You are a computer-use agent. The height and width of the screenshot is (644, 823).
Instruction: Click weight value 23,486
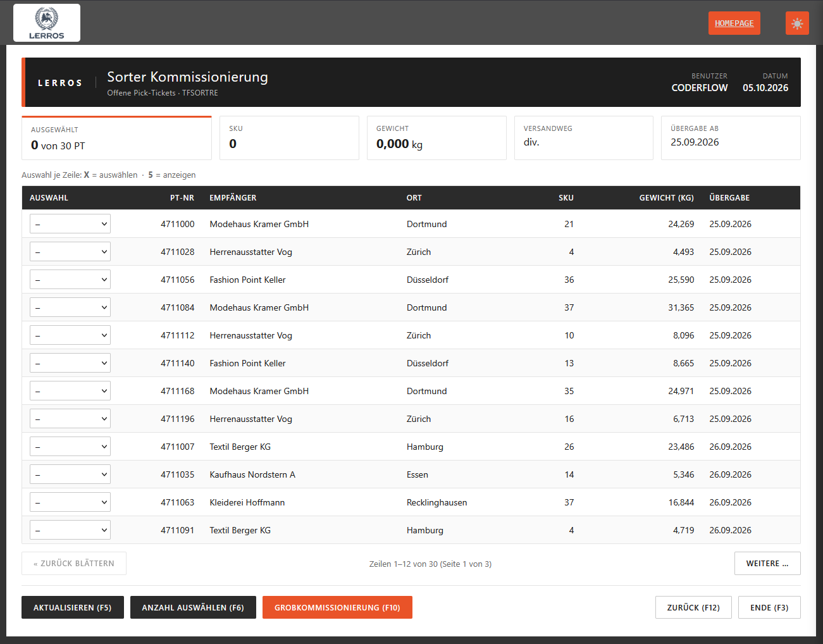coord(681,447)
